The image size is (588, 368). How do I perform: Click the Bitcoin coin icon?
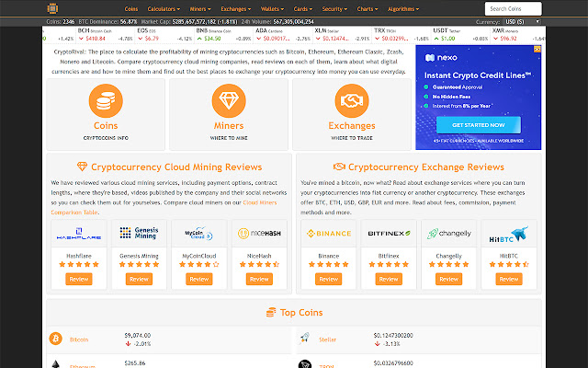click(55, 339)
